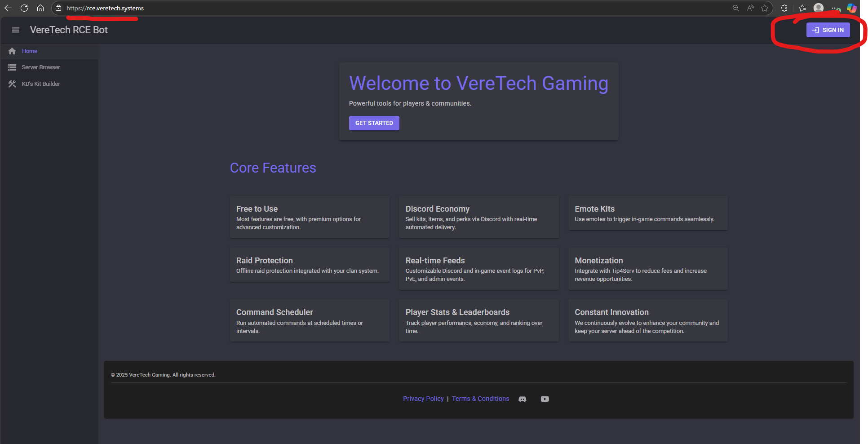Click the 2025 VereTech Gaming copyright text

(x=163, y=375)
